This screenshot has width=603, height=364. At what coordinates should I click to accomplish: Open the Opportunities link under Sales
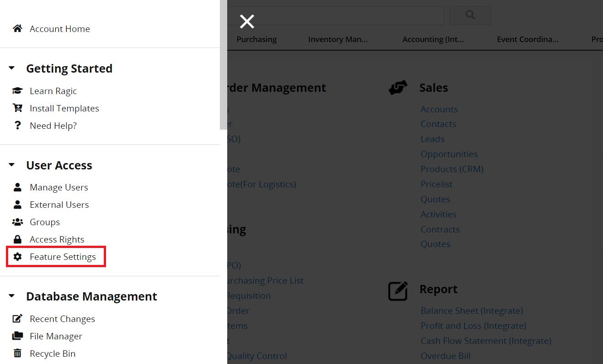coord(449,154)
